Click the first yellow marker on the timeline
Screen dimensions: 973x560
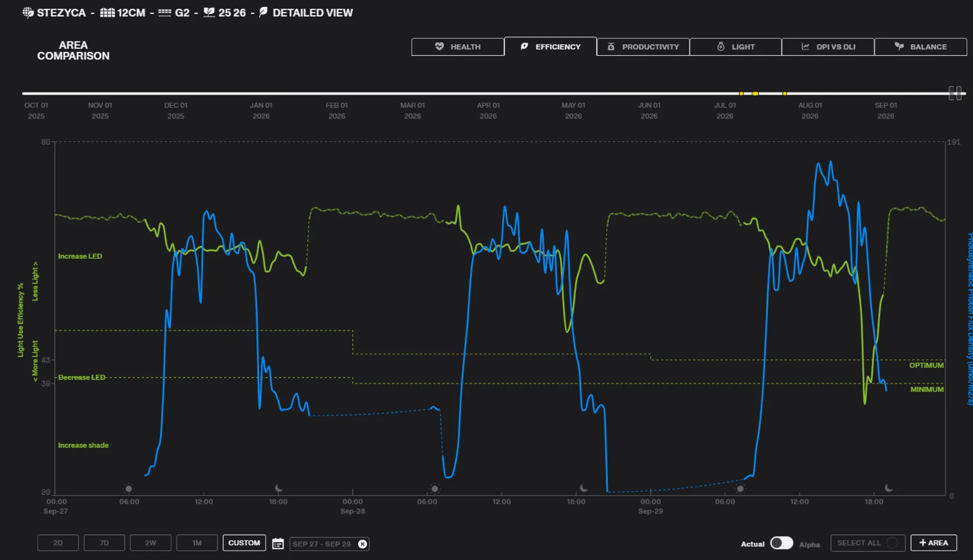[x=741, y=94]
